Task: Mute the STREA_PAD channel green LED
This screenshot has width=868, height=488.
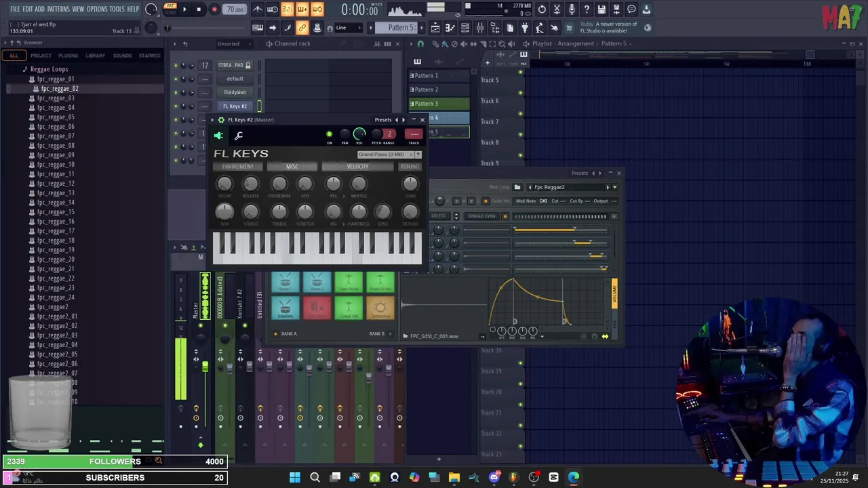Action: coord(176,66)
